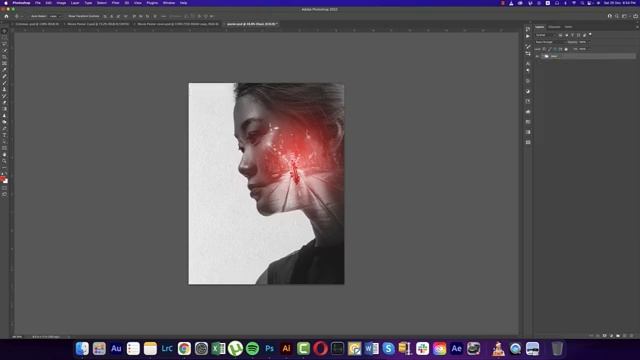Select the Horizontal Type tool
Screen dimensions: 640x360
4,135
